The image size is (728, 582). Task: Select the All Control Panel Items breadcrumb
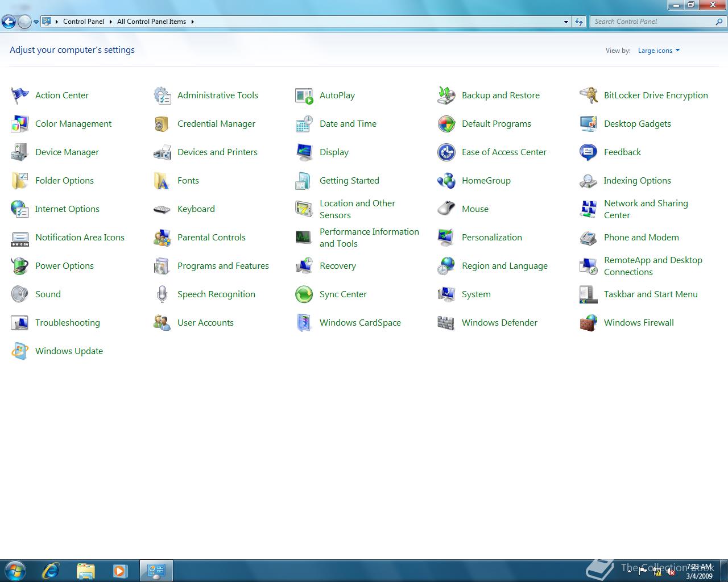(151, 22)
